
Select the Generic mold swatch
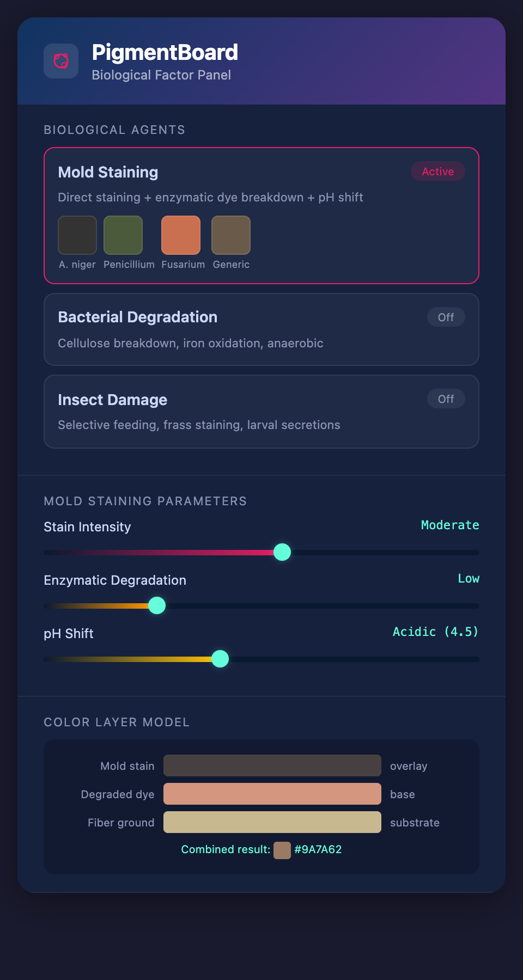click(231, 235)
